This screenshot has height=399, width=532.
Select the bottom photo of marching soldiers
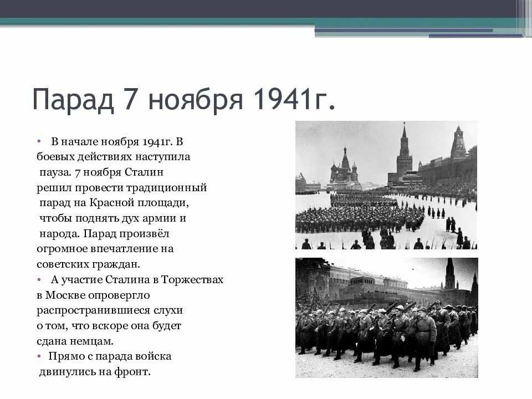coord(386,318)
